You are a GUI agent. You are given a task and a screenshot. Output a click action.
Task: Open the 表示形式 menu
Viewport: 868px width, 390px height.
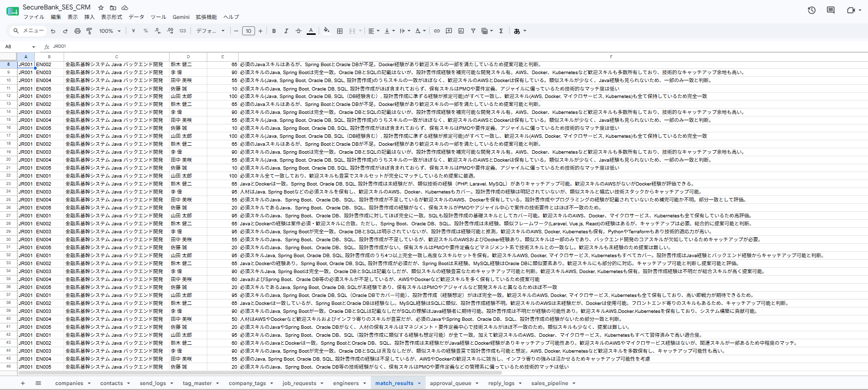[111, 17]
